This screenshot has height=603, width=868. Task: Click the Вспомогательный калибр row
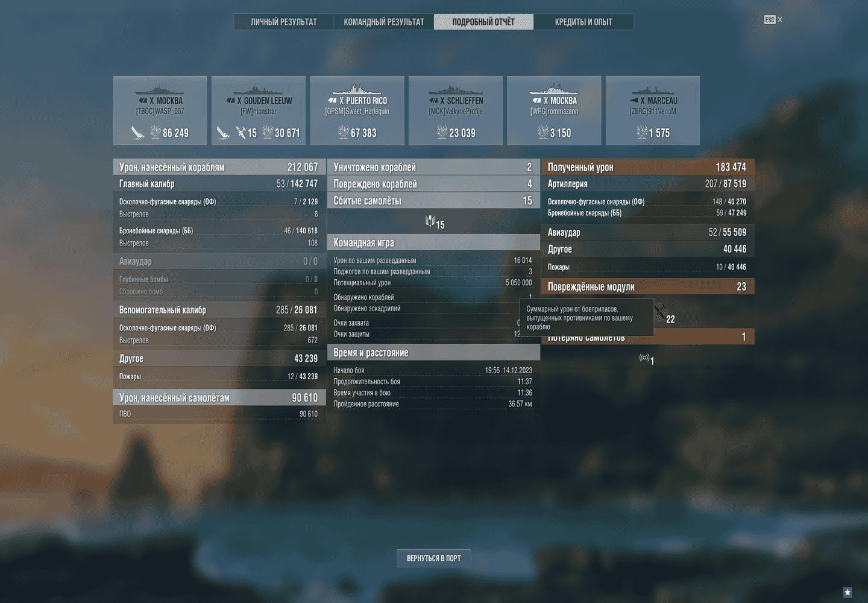coord(219,310)
